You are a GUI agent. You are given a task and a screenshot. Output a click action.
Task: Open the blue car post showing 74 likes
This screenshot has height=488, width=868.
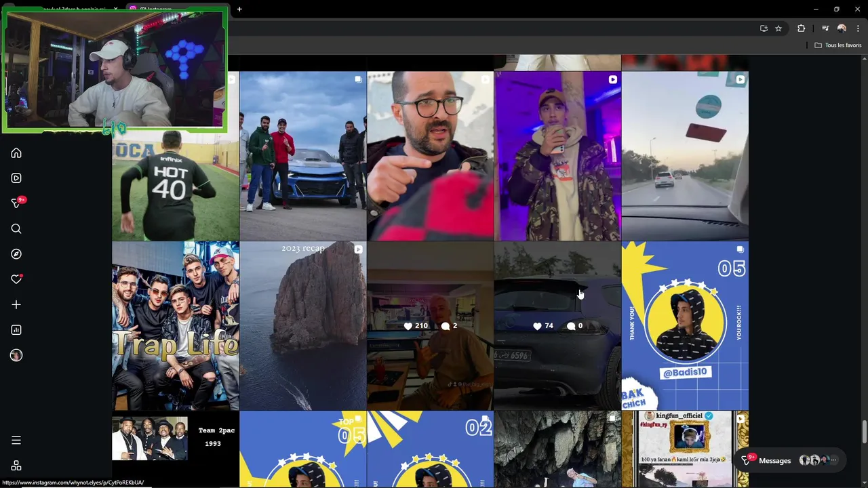557,326
